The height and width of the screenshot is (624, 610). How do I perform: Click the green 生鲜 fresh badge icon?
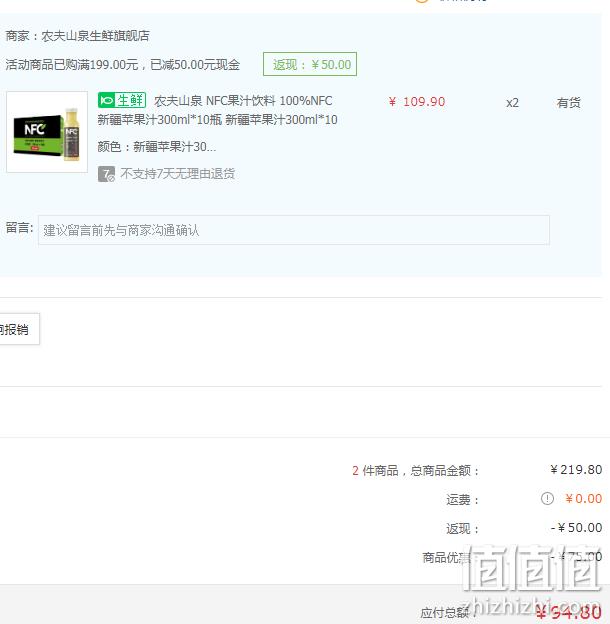(122, 100)
